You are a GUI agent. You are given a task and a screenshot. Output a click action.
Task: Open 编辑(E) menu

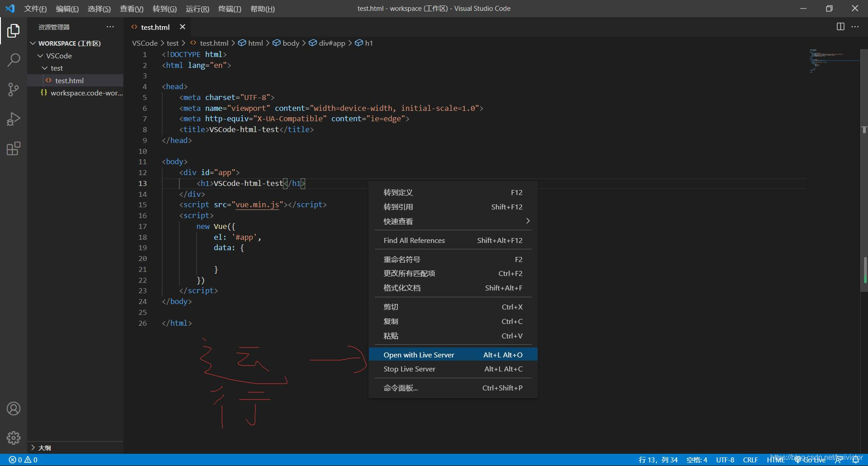67,9
